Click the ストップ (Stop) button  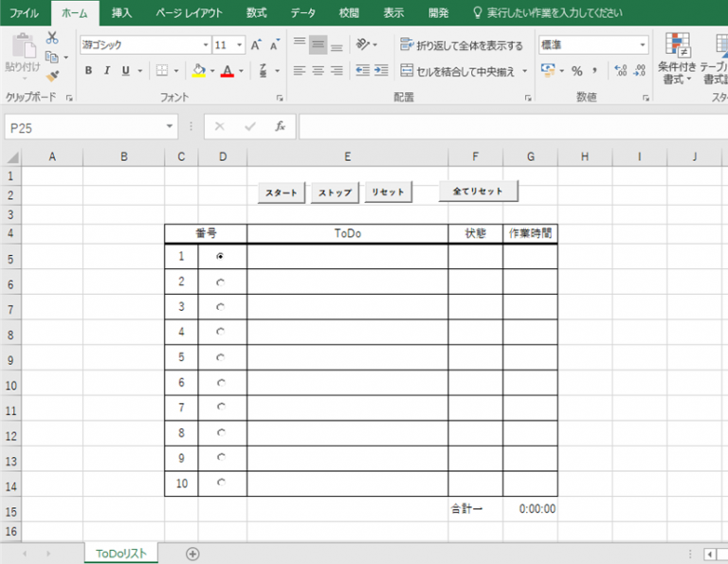tap(335, 192)
